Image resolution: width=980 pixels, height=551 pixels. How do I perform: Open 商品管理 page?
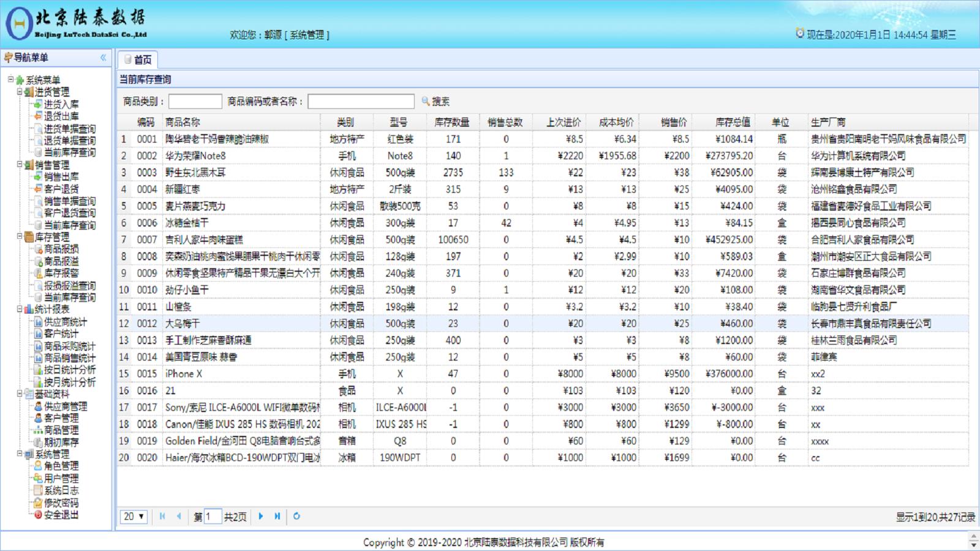[61, 430]
